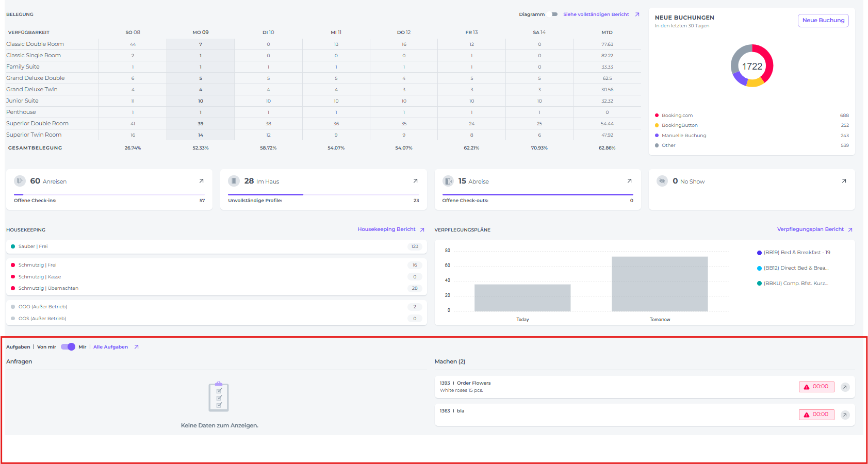The height and width of the screenshot is (464, 868).
Task: Open the No Show card arrow icon
Action: tap(844, 181)
